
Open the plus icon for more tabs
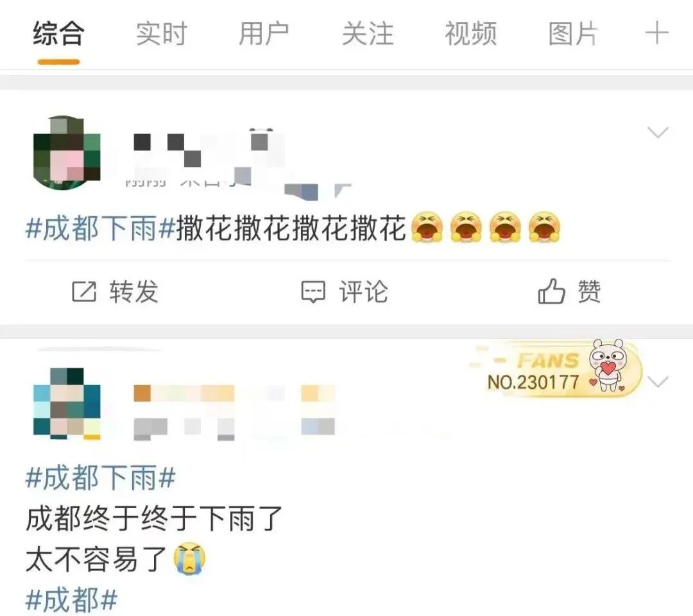[657, 33]
